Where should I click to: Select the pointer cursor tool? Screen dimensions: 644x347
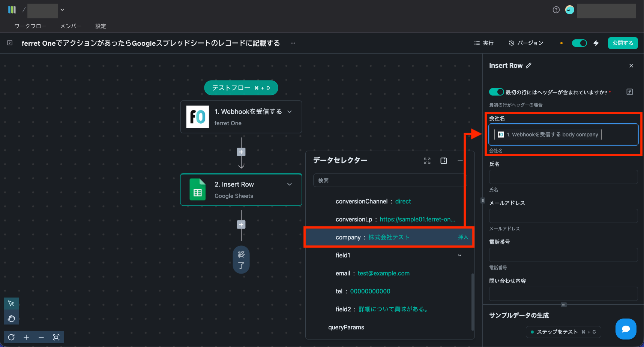click(11, 304)
